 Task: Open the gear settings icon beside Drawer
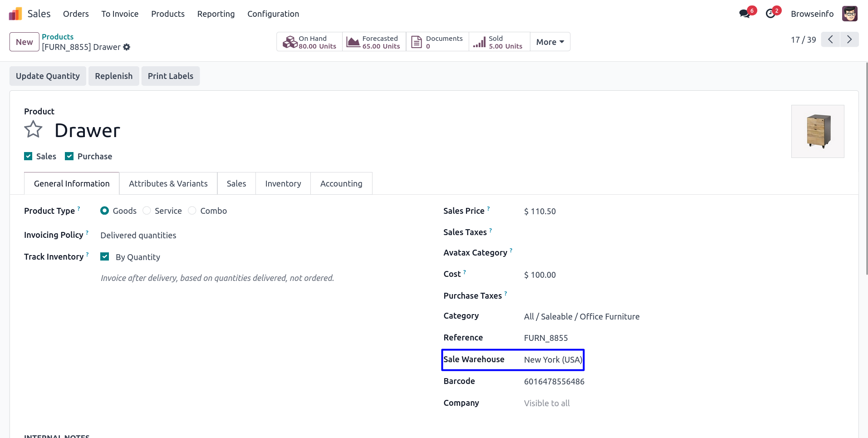point(127,47)
